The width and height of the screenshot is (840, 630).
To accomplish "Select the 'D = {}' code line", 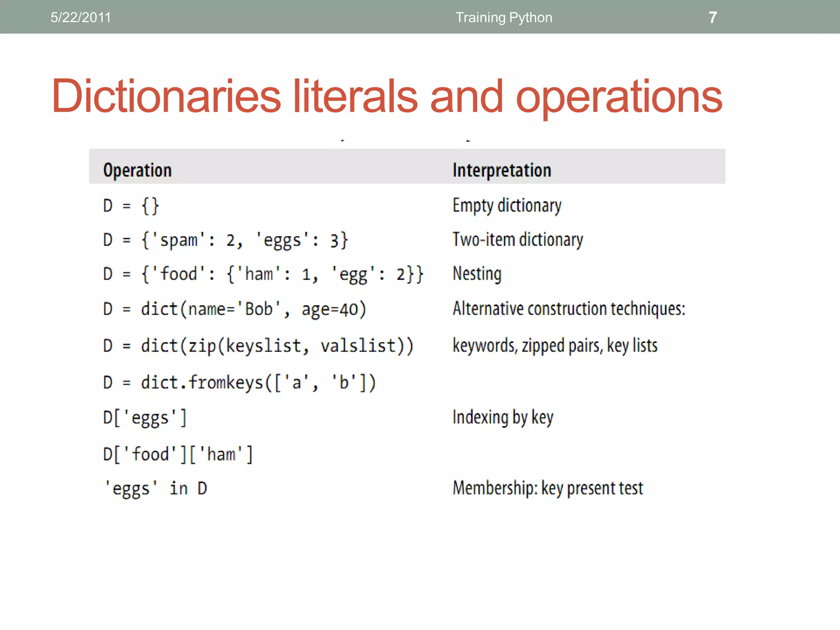I will tap(131, 205).
